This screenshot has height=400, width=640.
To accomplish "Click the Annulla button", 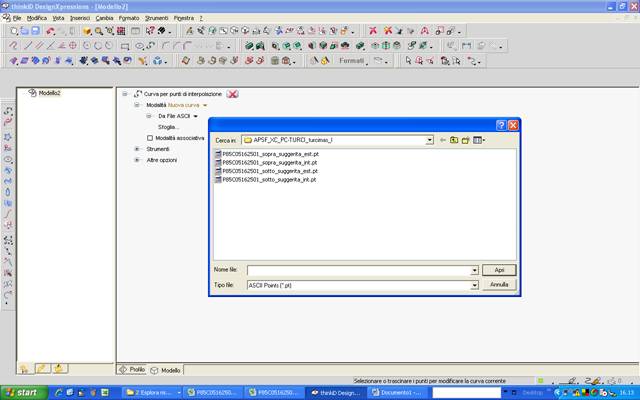I will pos(498,285).
